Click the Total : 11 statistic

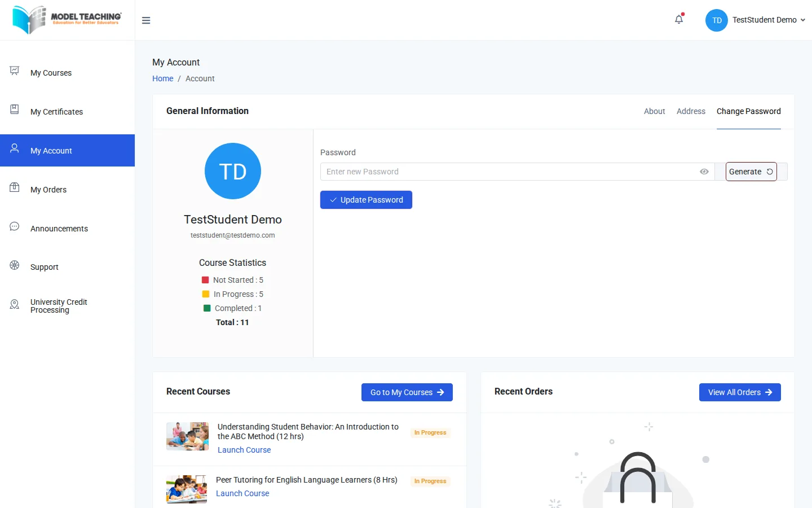[232, 322]
